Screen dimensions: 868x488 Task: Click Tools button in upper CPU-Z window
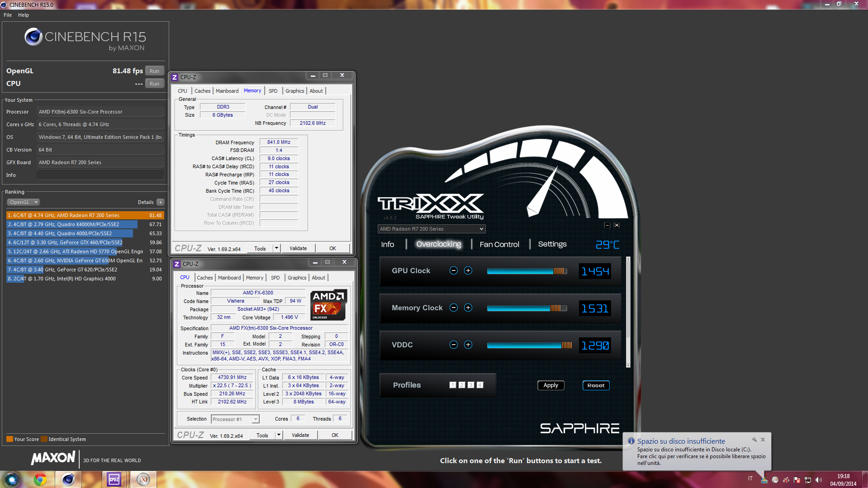(x=260, y=248)
